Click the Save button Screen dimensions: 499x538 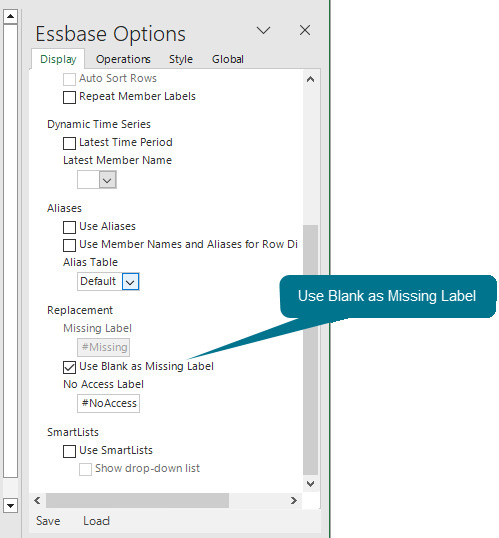pyautogui.click(x=48, y=521)
